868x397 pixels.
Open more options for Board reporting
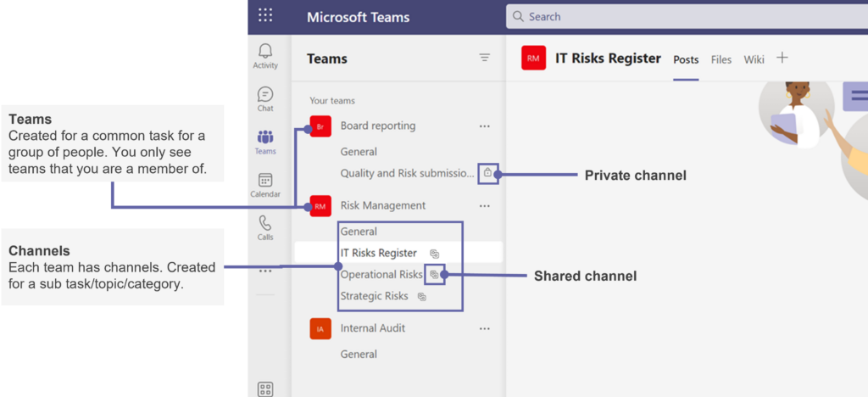click(x=484, y=126)
